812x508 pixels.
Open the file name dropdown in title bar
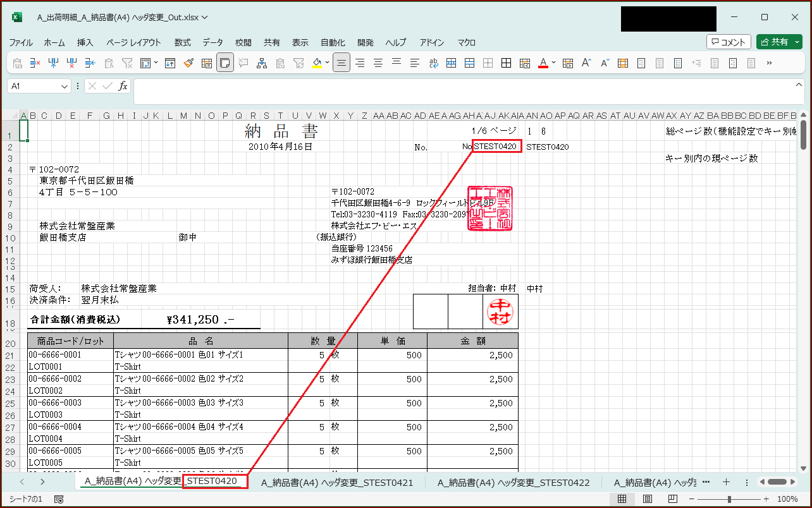[x=204, y=17]
